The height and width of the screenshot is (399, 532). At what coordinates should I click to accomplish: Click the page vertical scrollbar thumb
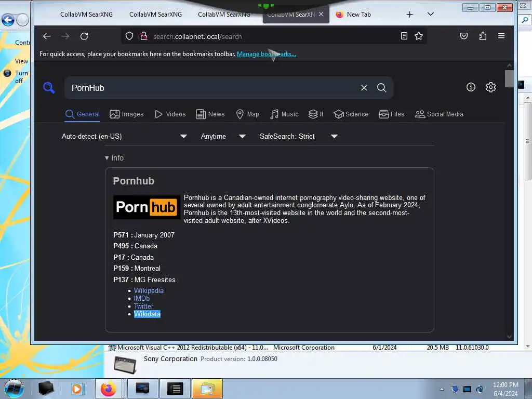[509, 78]
